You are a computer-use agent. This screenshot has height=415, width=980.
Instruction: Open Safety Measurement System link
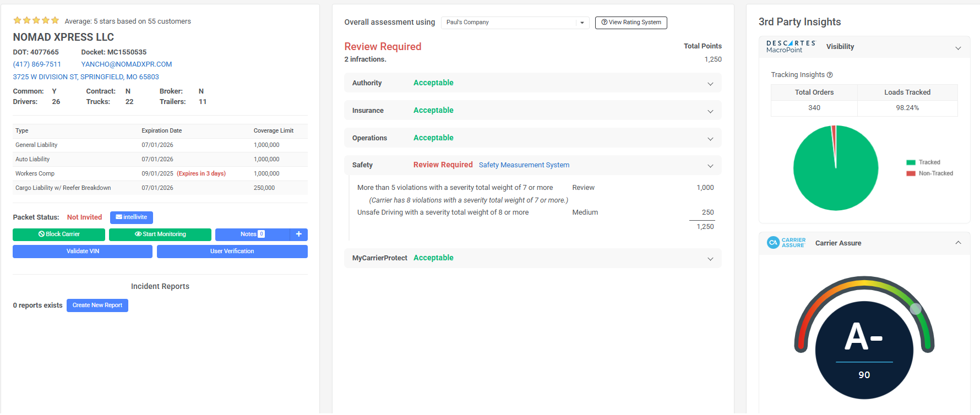point(524,165)
